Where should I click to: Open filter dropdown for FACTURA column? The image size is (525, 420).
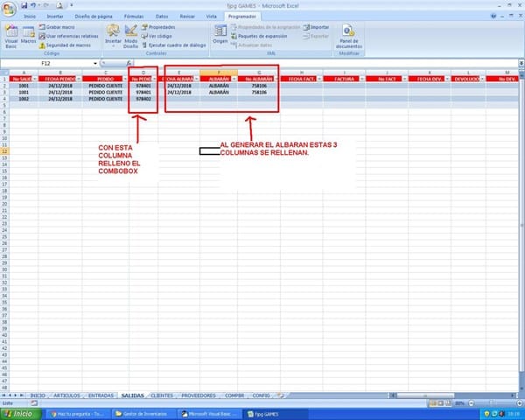pos(362,79)
